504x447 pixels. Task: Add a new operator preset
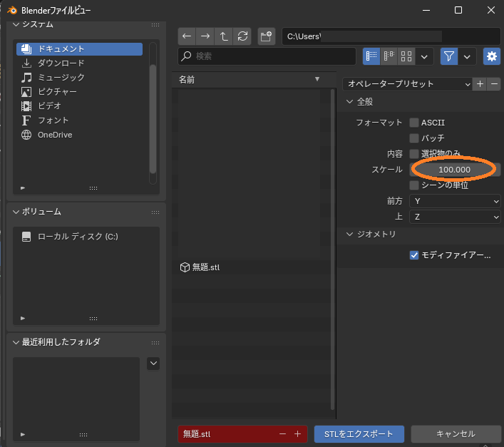coord(480,84)
